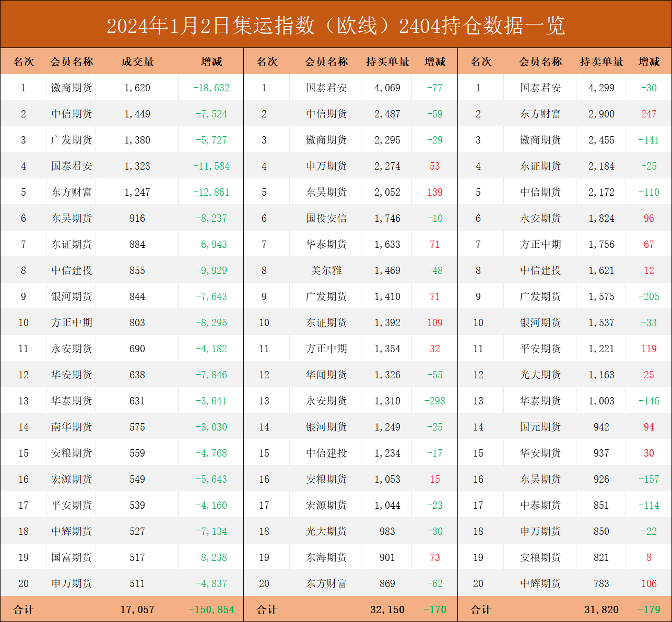The image size is (672, 622).
Task: Select short position value 1,756
Action: click(602, 244)
